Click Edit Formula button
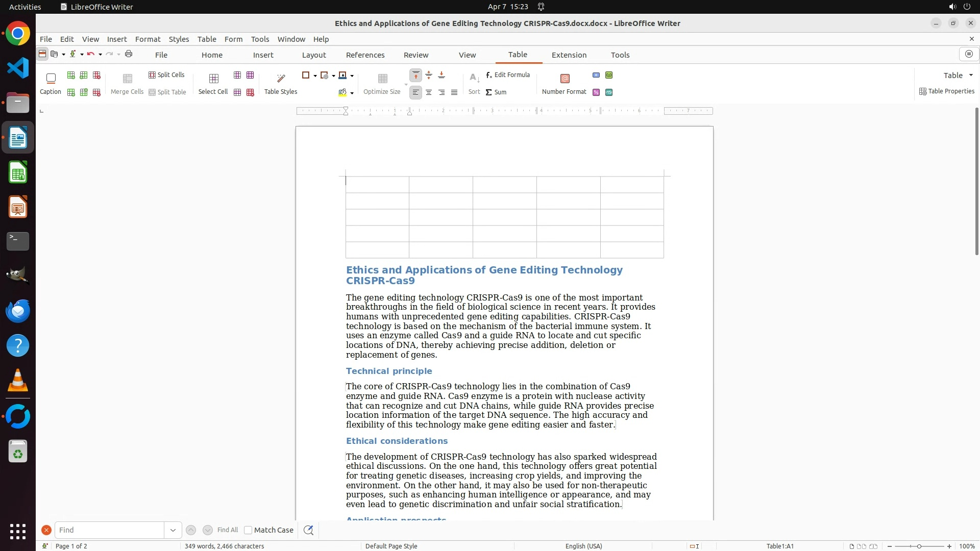The width and height of the screenshot is (980, 551). [508, 75]
